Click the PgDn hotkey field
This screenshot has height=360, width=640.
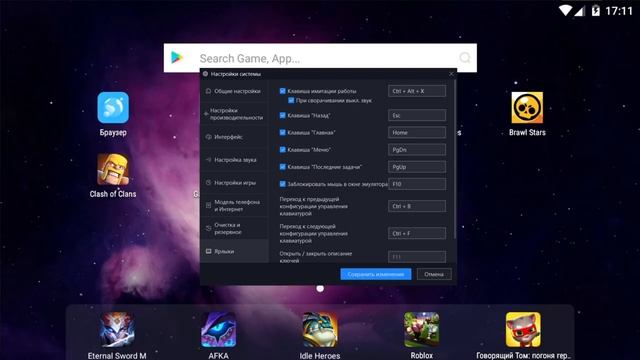click(x=417, y=149)
